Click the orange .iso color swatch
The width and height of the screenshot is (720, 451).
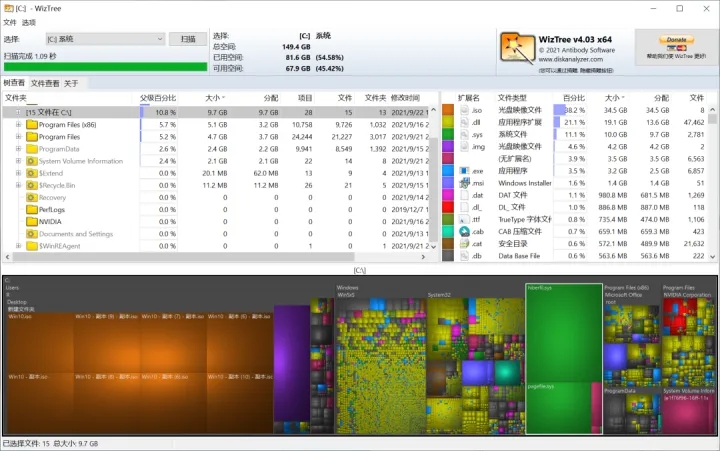[x=448, y=110]
